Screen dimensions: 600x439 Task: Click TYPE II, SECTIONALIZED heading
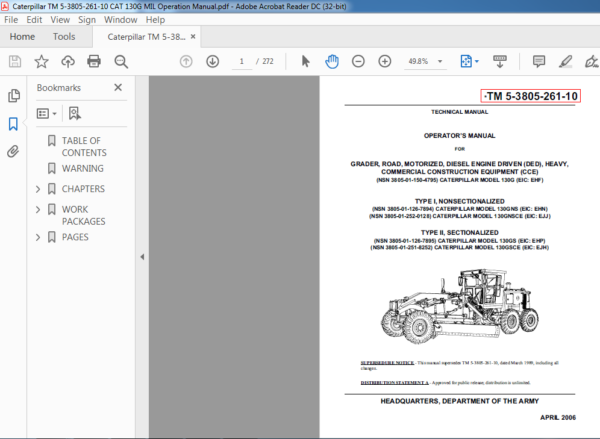pos(460,232)
